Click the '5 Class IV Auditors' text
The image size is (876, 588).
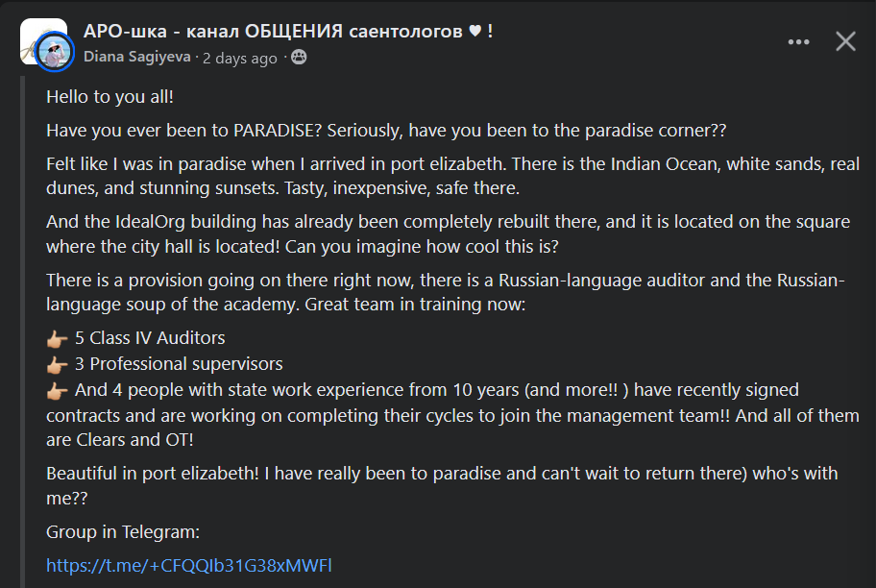[x=150, y=338]
